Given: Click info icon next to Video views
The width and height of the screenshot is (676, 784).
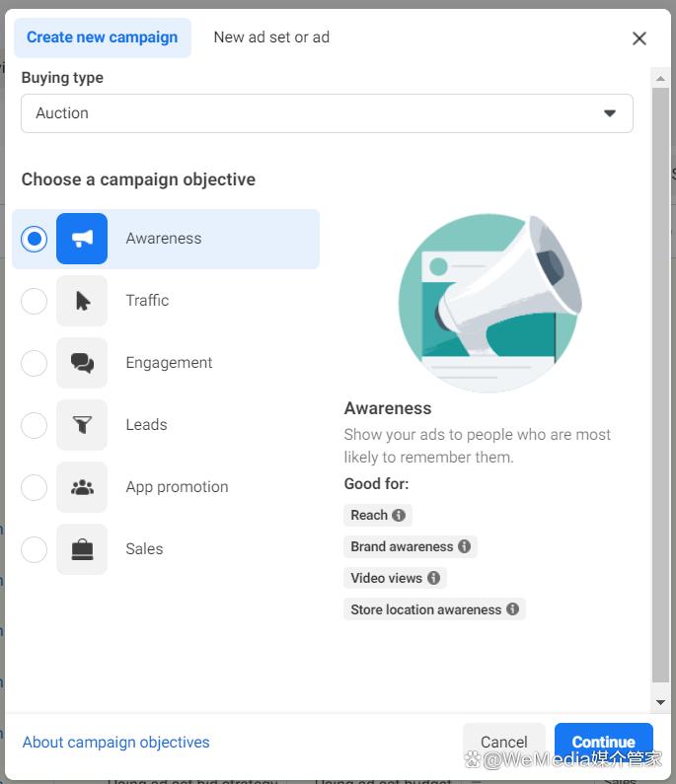Looking at the screenshot, I should (432, 578).
